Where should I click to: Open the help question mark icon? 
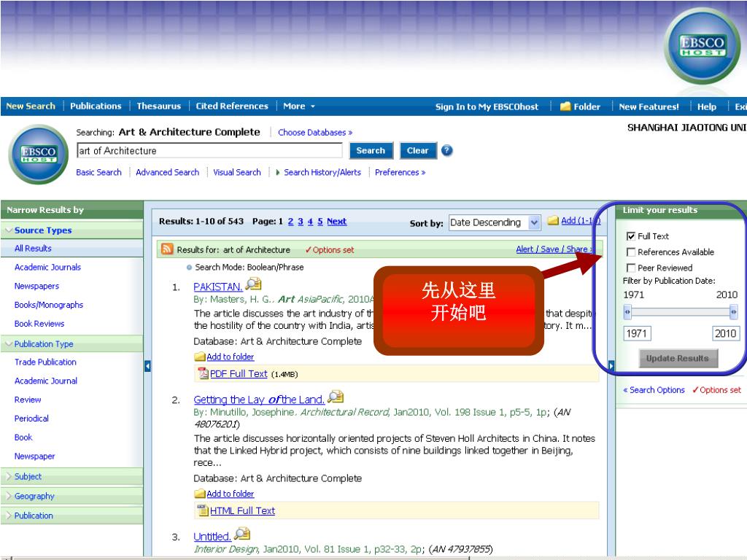click(x=447, y=150)
